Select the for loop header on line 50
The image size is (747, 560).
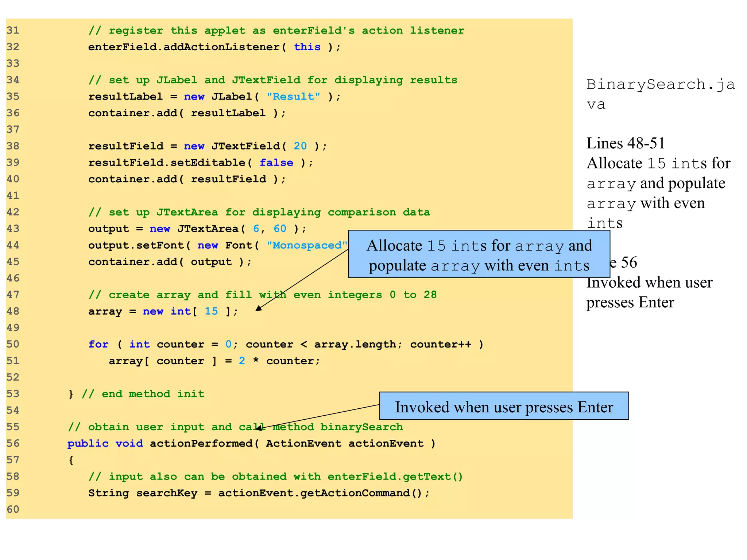(286, 345)
